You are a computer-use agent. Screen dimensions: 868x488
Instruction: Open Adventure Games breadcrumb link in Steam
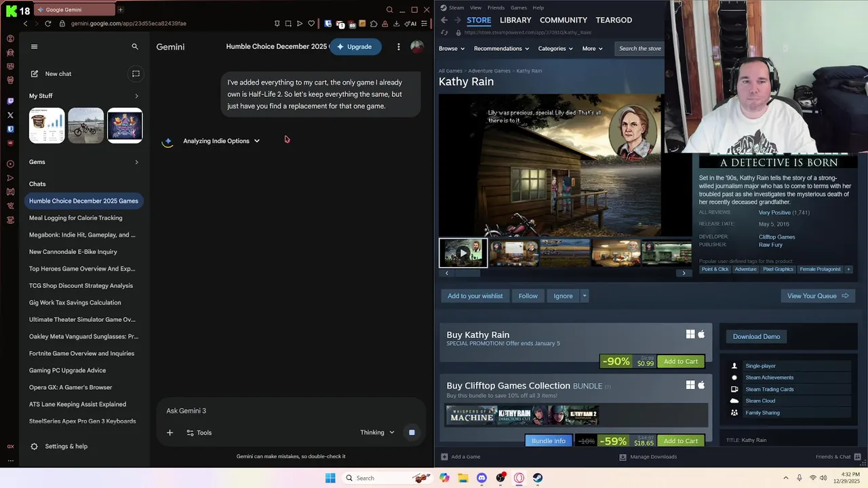489,70
